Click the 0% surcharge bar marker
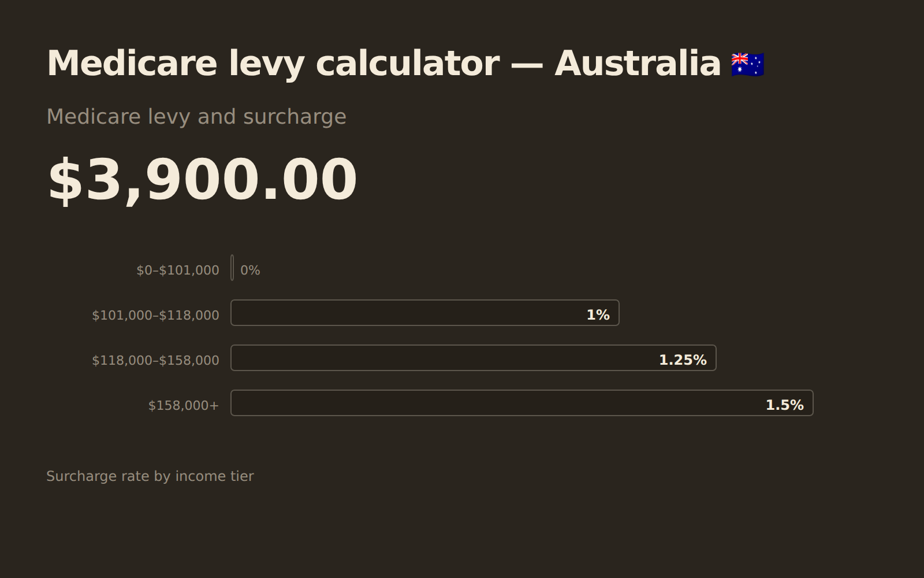This screenshot has height=578, width=924. 232,268
